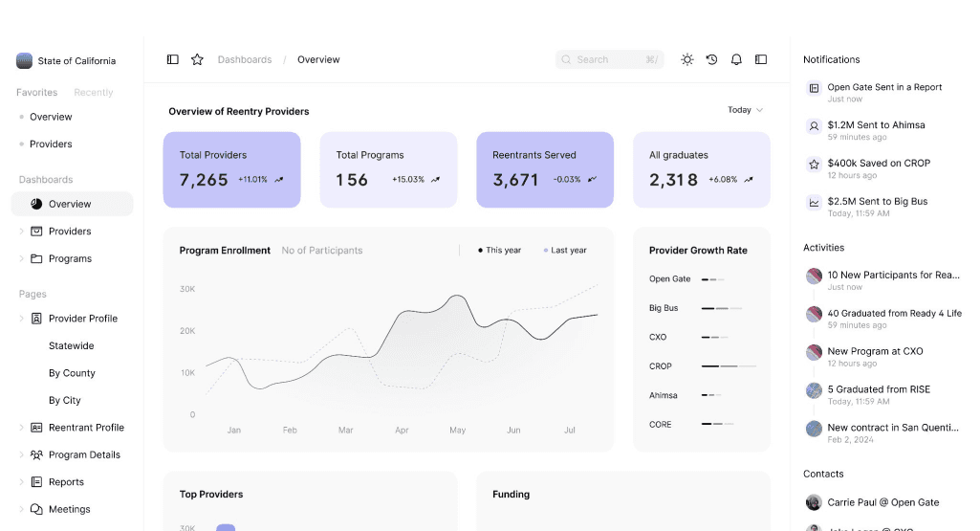Toggle the Last year legend dot
980x531 pixels.
(546, 250)
